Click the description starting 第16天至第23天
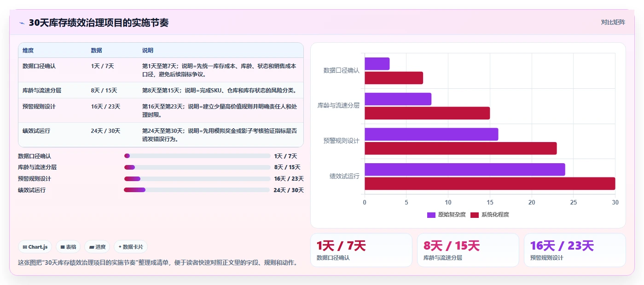 [220, 110]
